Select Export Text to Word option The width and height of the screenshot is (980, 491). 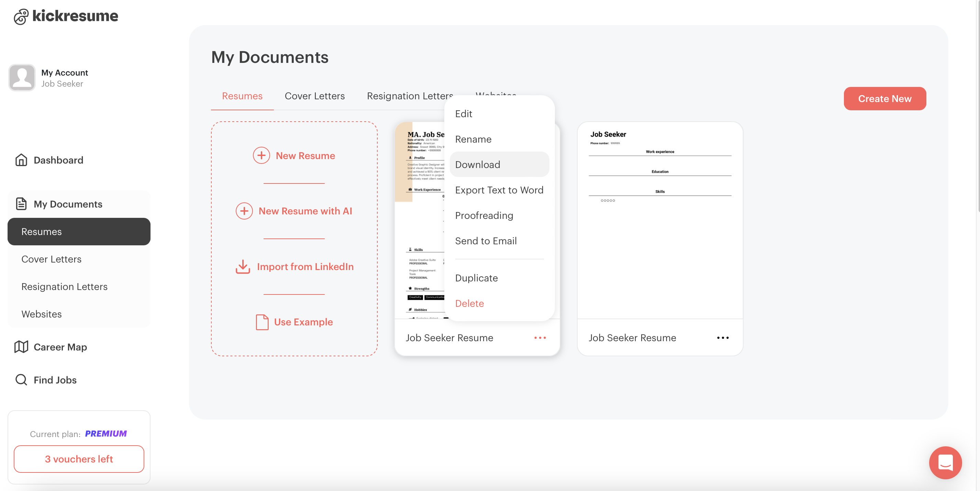click(499, 190)
